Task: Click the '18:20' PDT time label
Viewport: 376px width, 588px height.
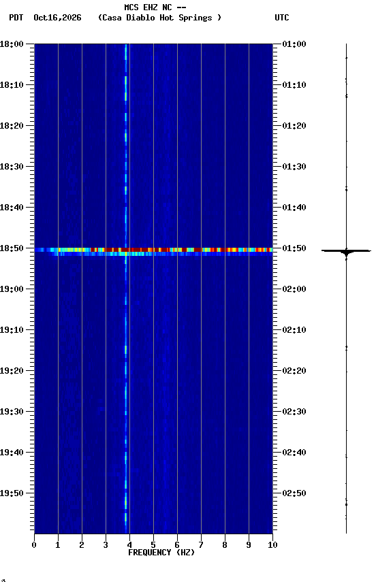Action: point(12,126)
